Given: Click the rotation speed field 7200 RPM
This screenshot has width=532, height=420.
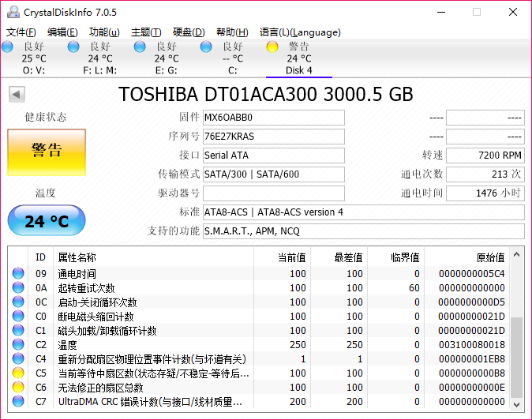Looking at the screenshot, I should click(485, 156).
